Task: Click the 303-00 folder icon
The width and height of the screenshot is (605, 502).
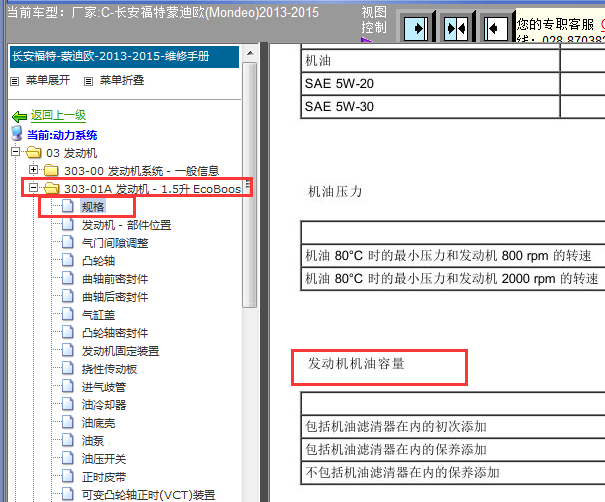Action: [x=51, y=170]
